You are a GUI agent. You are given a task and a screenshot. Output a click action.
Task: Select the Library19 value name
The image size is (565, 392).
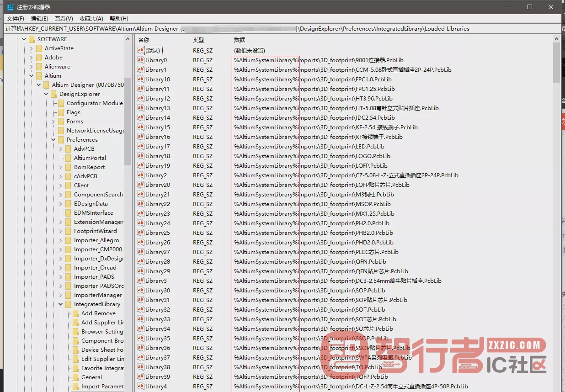[x=158, y=165]
